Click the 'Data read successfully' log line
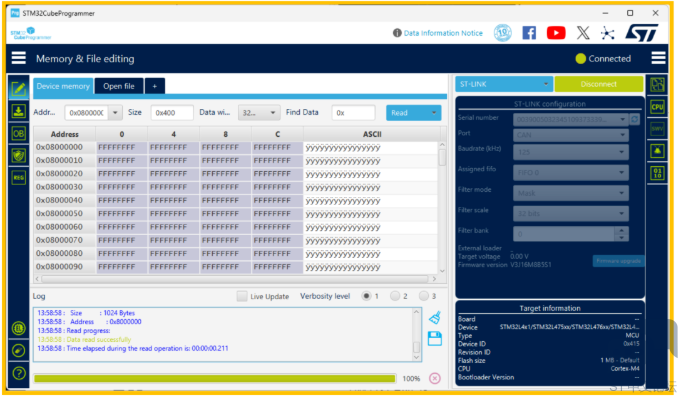The width and height of the screenshot is (686, 402). pos(84,339)
